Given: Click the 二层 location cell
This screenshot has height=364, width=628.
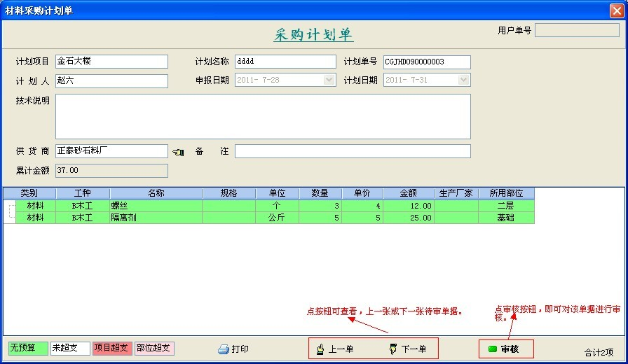Looking at the screenshot, I should (x=506, y=206).
